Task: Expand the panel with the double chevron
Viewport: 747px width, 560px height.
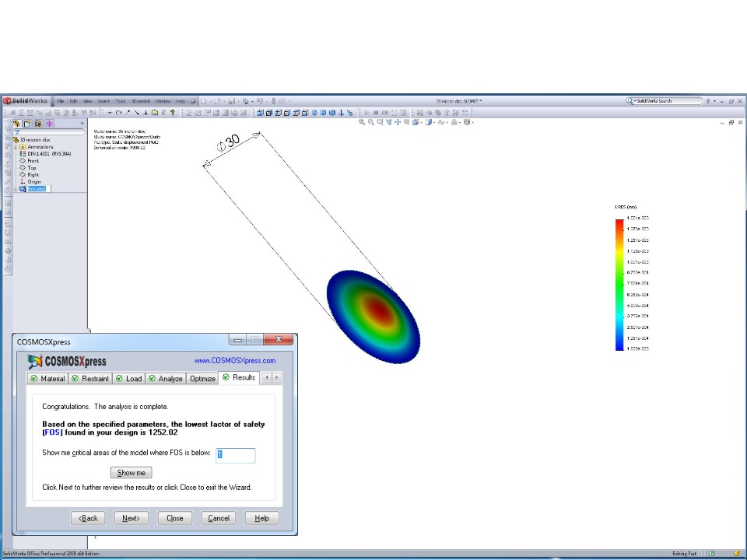Action: tap(82, 124)
